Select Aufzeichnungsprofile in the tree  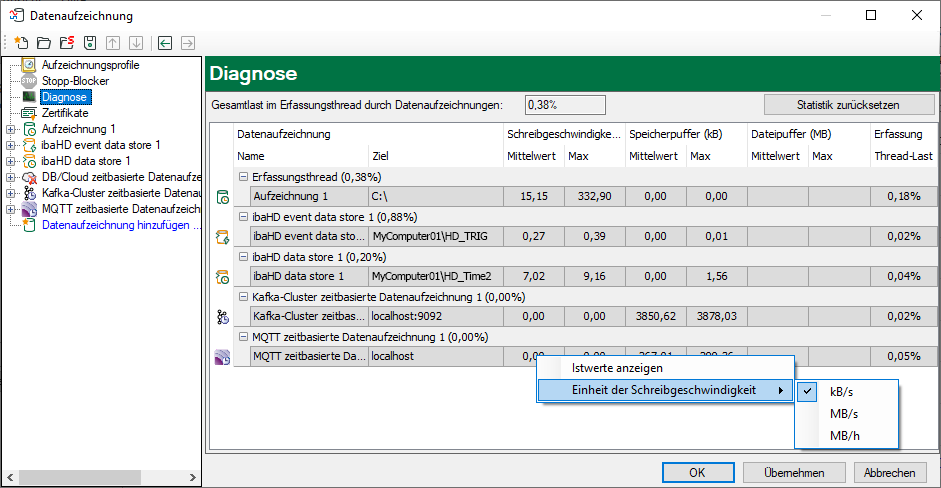click(x=90, y=65)
